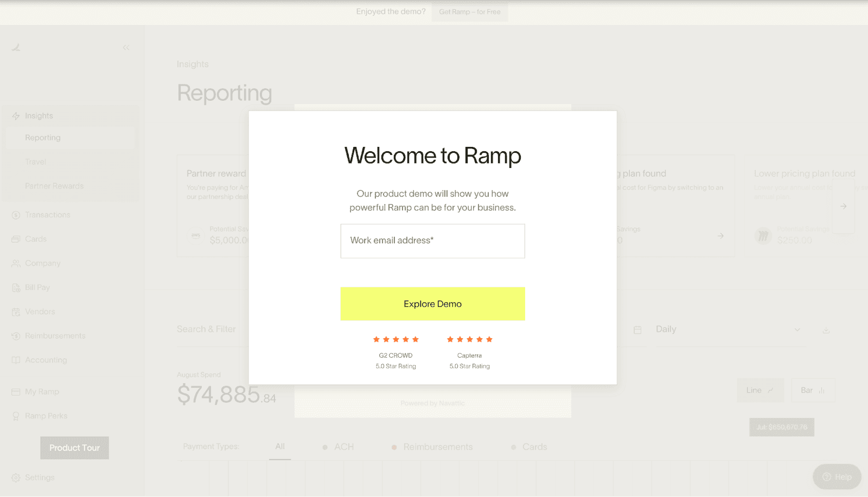Click the Settings gear icon
This screenshot has width=868, height=497.
coord(16,477)
